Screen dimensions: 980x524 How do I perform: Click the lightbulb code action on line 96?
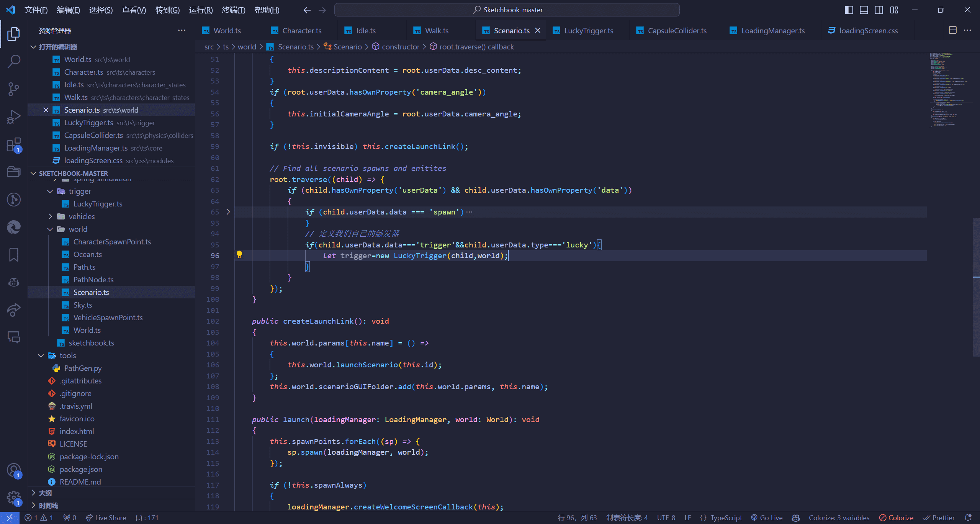click(239, 255)
